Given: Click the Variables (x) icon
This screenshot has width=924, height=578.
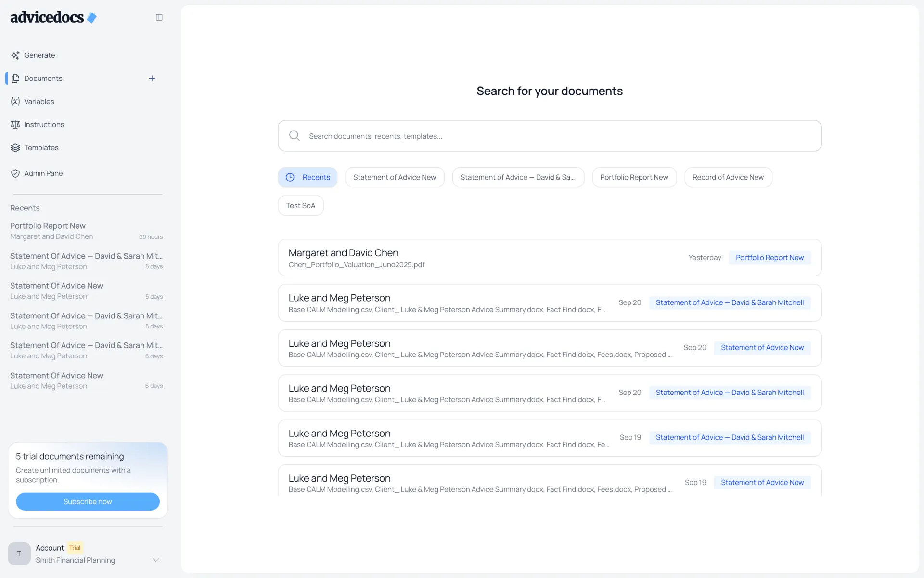Looking at the screenshot, I should pyautogui.click(x=15, y=102).
